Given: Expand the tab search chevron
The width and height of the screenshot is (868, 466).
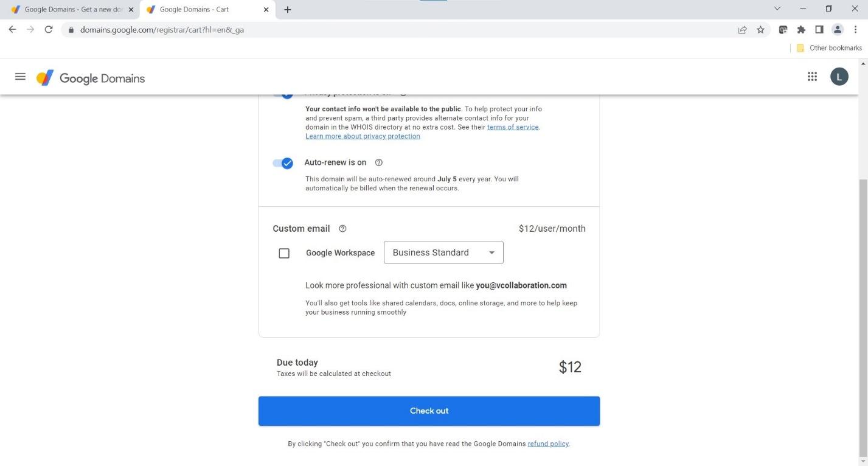Looking at the screenshot, I should tap(777, 9).
